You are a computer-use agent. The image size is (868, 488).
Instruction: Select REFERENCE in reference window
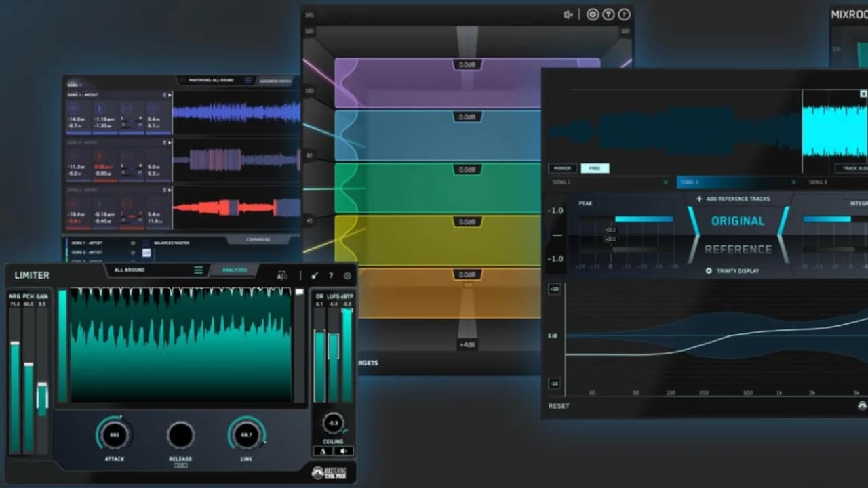[x=738, y=249]
